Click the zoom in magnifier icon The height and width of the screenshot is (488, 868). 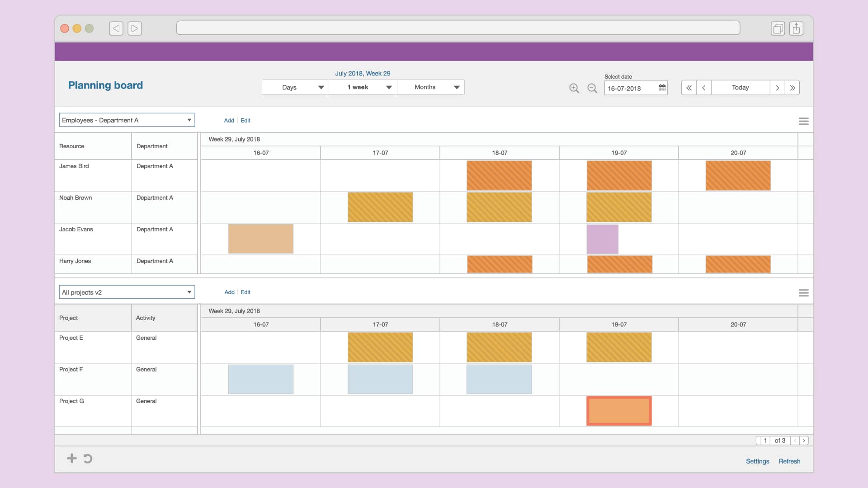pyautogui.click(x=574, y=89)
